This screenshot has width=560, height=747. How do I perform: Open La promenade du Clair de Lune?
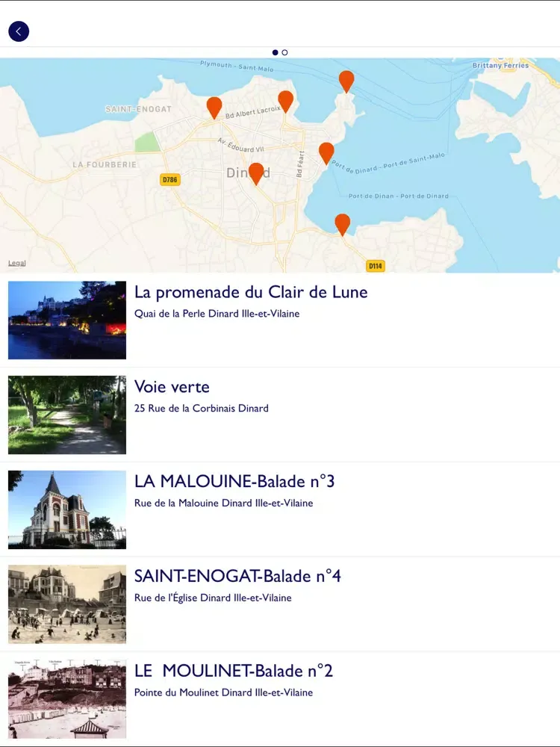[x=280, y=320]
